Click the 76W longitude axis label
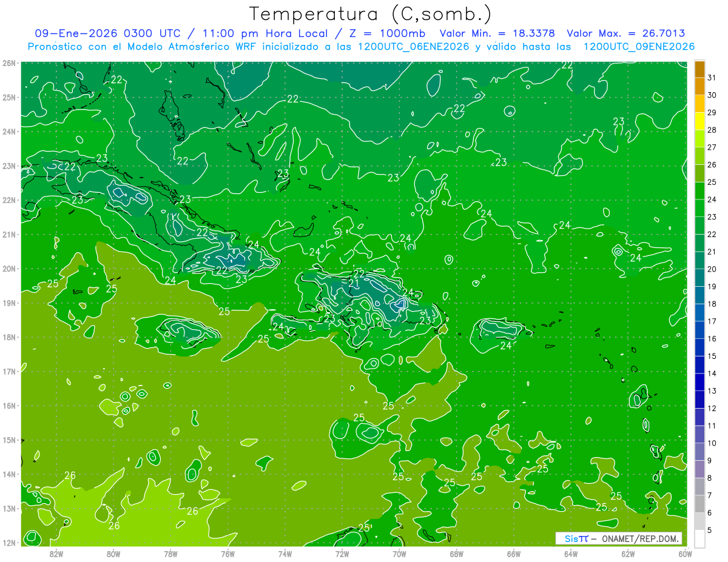 tap(228, 554)
